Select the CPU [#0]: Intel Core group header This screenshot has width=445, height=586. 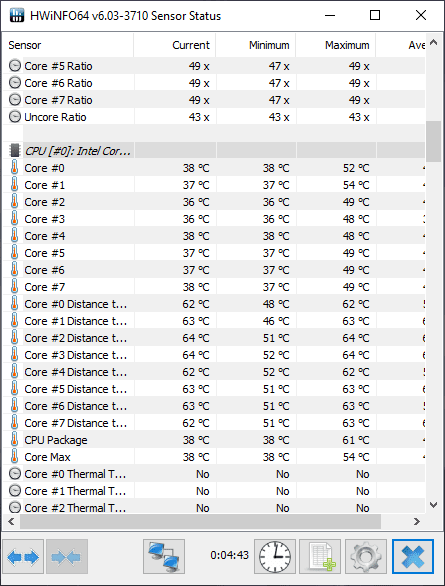[x=214, y=151]
